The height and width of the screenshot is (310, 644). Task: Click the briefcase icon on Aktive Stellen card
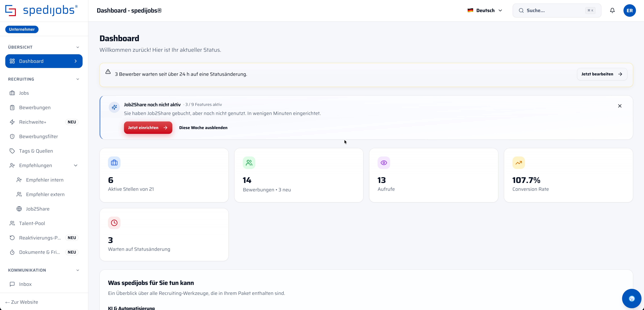[114, 163]
